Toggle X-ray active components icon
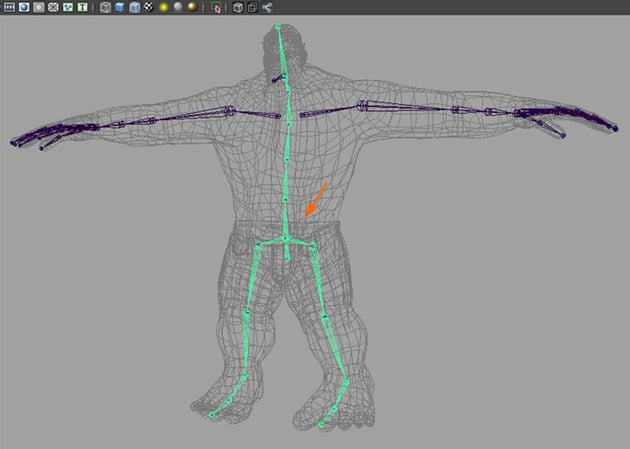Image resolution: width=630 pixels, height=449 pixels. 252,7
